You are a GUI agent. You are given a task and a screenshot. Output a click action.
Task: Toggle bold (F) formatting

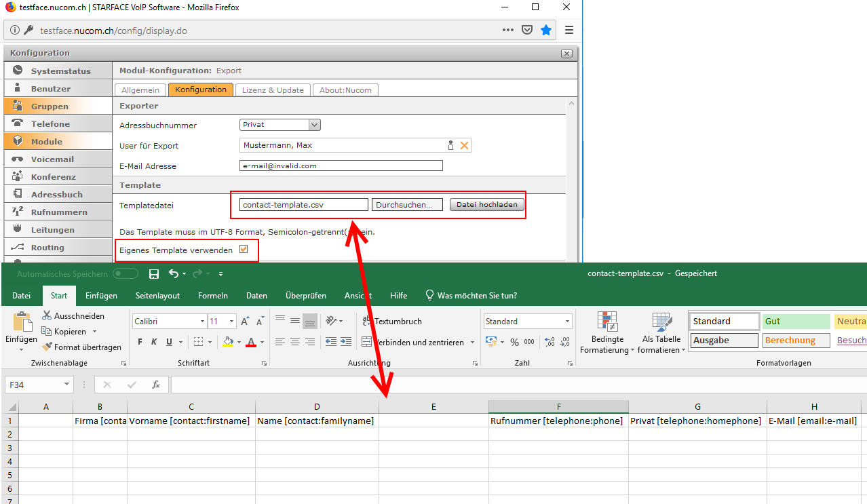click(140, 342)
